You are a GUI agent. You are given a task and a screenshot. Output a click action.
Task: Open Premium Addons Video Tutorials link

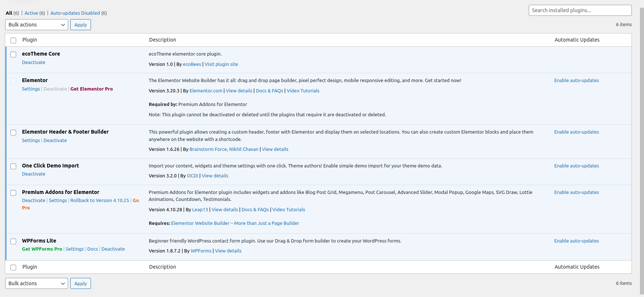pyautogui.click(x=289, y=209)
